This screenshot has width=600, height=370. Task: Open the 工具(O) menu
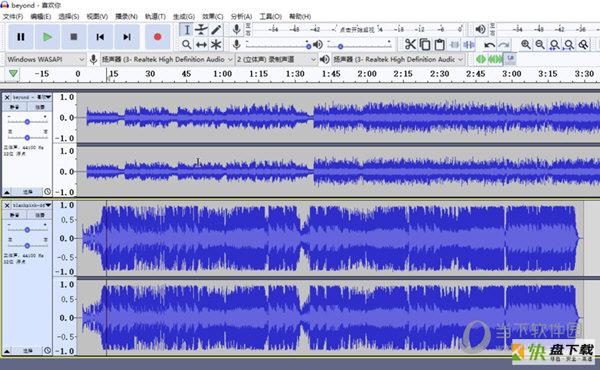tap(271, 16)
